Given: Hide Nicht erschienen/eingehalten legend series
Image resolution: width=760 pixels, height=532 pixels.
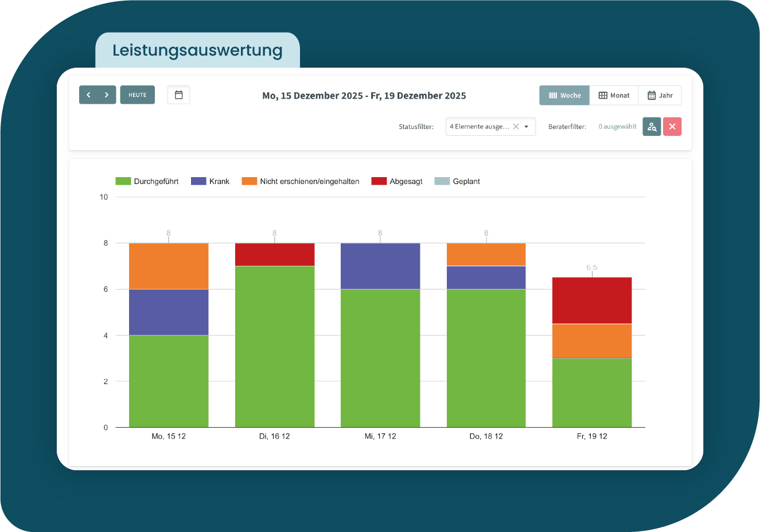Looking at the screenshot, I should coord(301,181).
